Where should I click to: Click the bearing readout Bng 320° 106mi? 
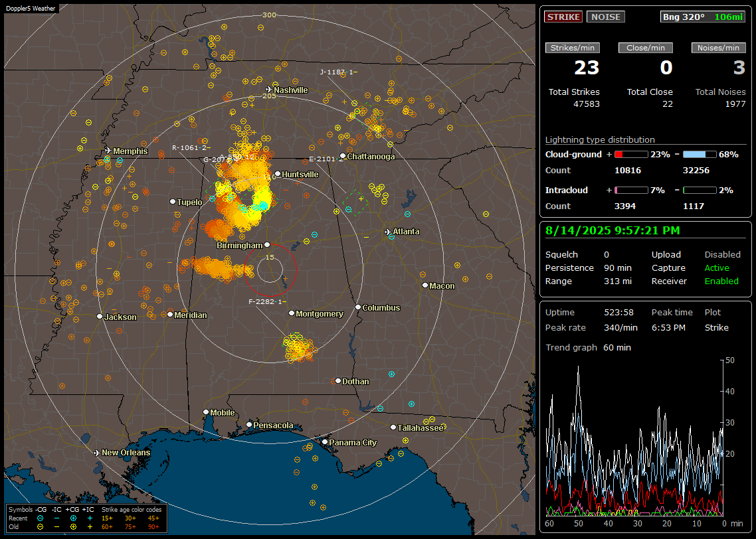tap(702, 17)
